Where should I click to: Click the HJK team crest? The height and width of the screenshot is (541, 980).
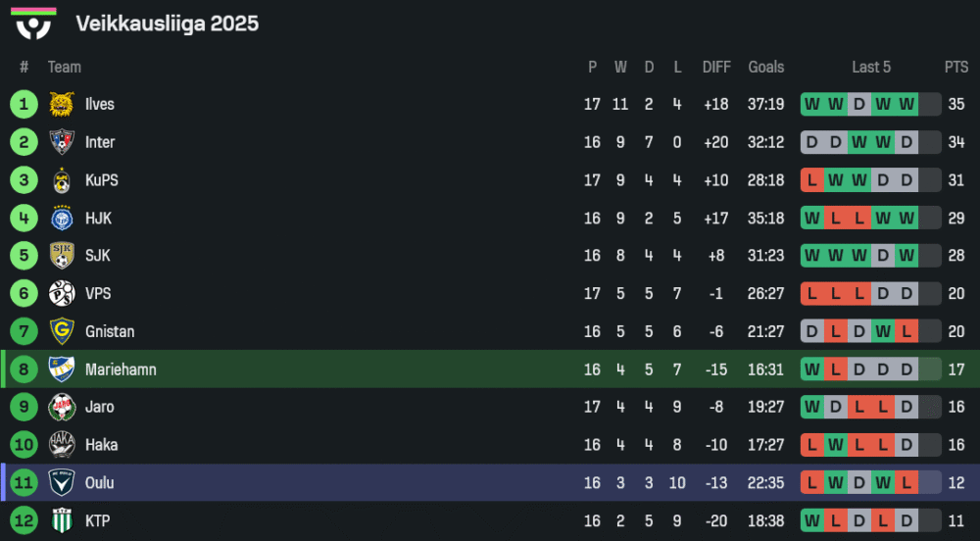click(x=62, y=218)
